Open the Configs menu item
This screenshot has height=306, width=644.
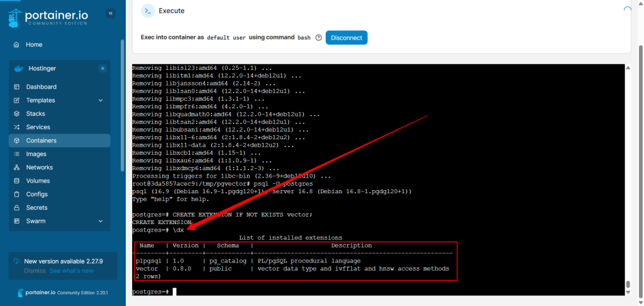(x=36, y=195)
